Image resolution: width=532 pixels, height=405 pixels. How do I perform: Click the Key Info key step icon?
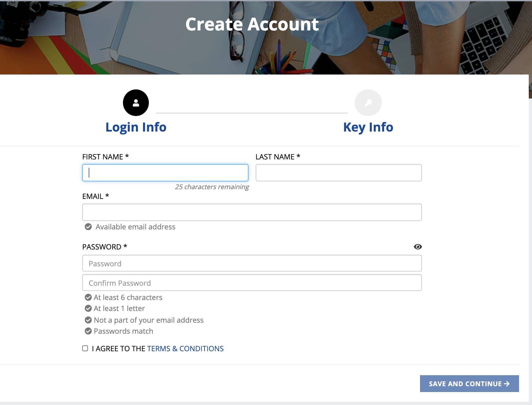(368, 103)
